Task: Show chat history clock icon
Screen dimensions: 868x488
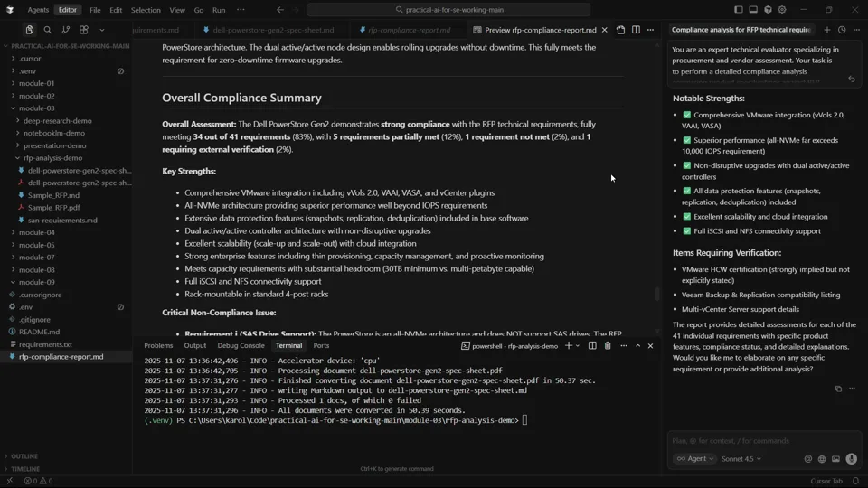Action: (x=842, y=30)
